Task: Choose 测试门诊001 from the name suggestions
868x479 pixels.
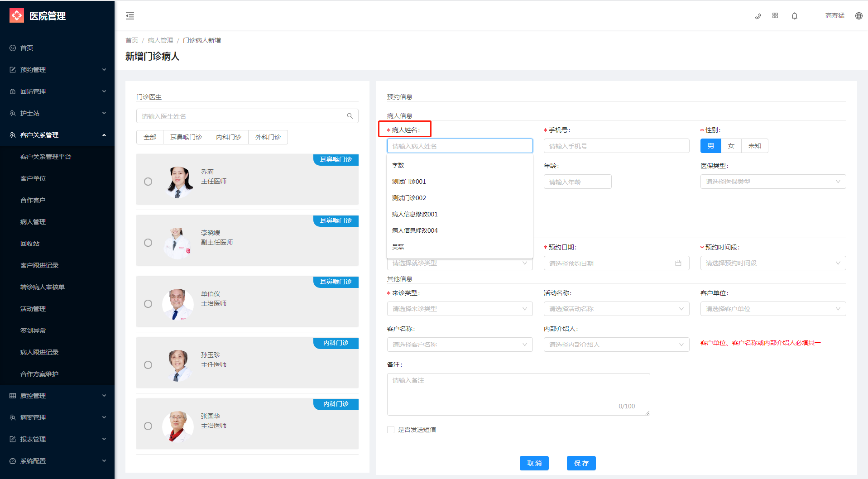Action: coord(460,182)
